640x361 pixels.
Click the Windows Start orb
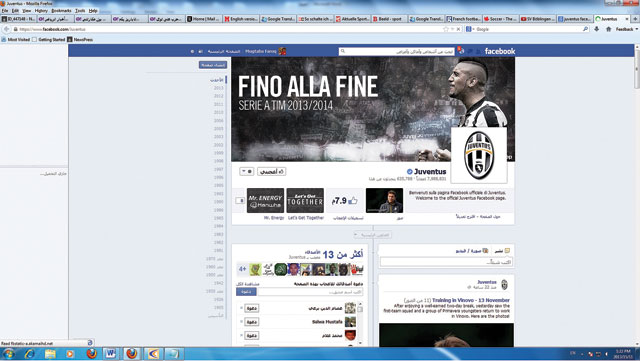tap(8, 353)
